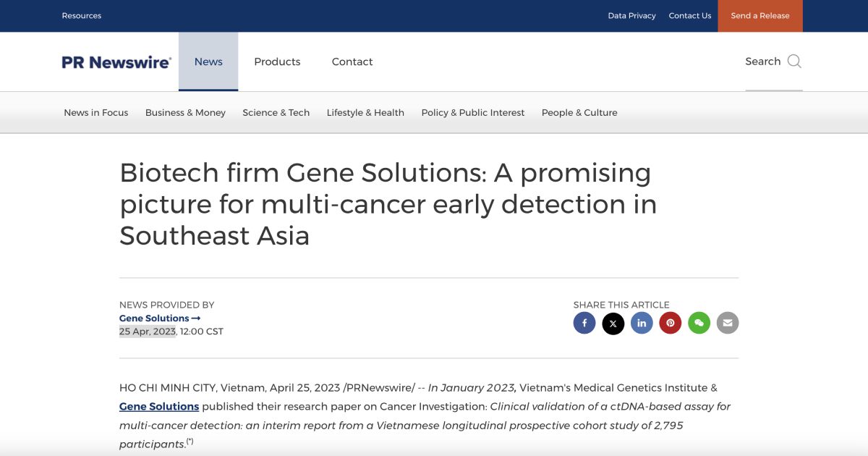Share the article on X

(613, 323)
